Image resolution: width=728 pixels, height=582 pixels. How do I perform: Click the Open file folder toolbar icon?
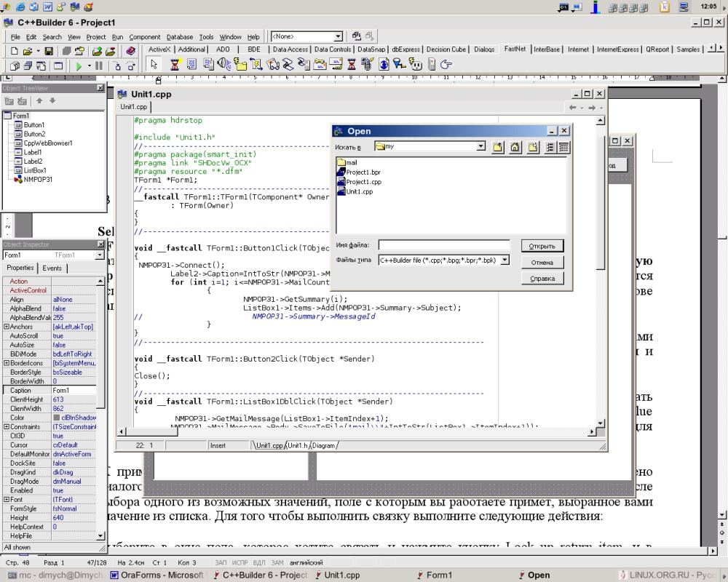pos(28,51)
